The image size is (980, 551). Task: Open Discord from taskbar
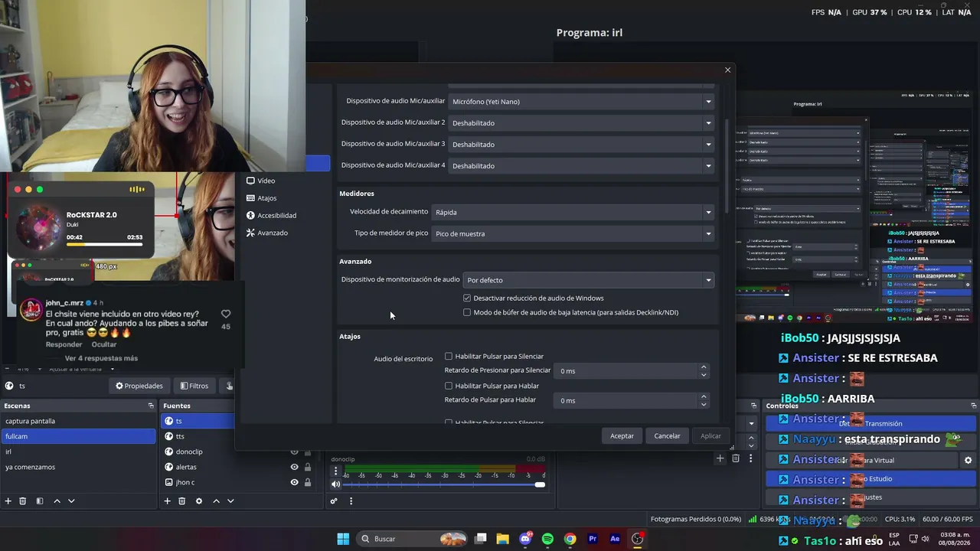(x=525, y=539)
